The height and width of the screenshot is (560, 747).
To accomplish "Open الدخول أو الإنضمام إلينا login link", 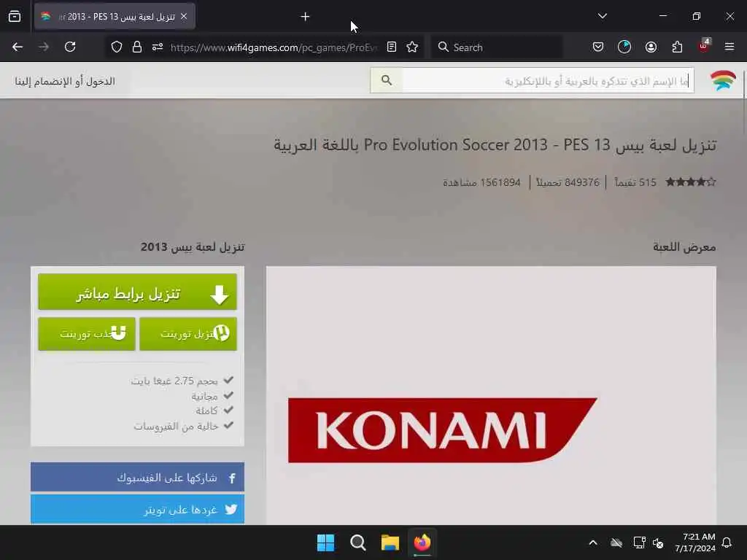I will click(65, 82).
